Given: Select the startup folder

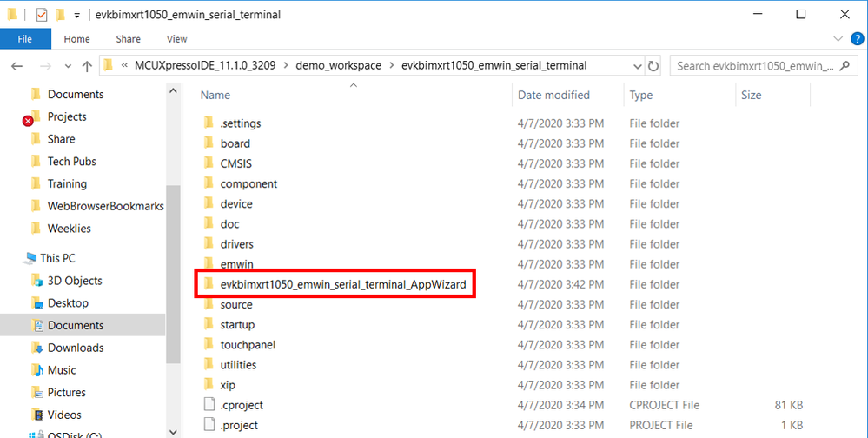Looking at the screenshot, I should click(x=237, y=324).
